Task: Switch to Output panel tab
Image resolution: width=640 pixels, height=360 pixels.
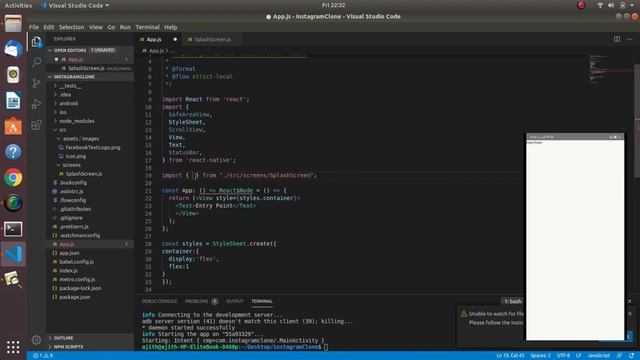Action: (235, 301)
